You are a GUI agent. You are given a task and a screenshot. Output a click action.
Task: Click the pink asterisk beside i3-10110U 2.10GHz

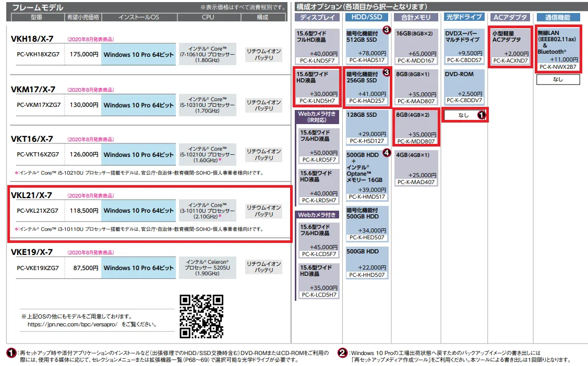(220, 216)
